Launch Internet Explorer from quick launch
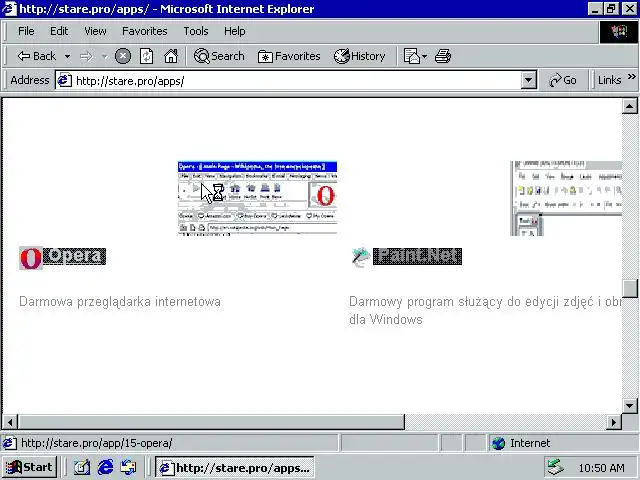 tap(105, 467)
